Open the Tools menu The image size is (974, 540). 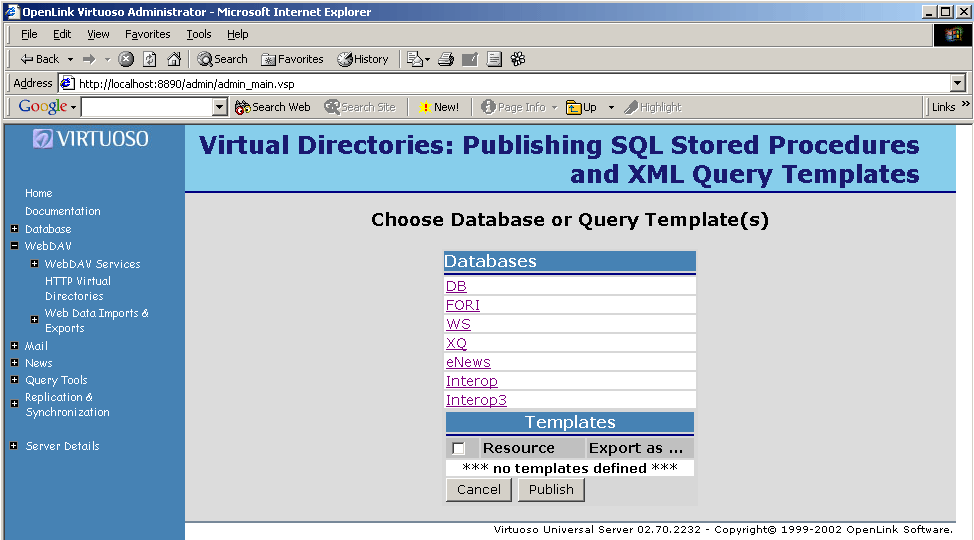pyautogui.click(x=199, y=34)
